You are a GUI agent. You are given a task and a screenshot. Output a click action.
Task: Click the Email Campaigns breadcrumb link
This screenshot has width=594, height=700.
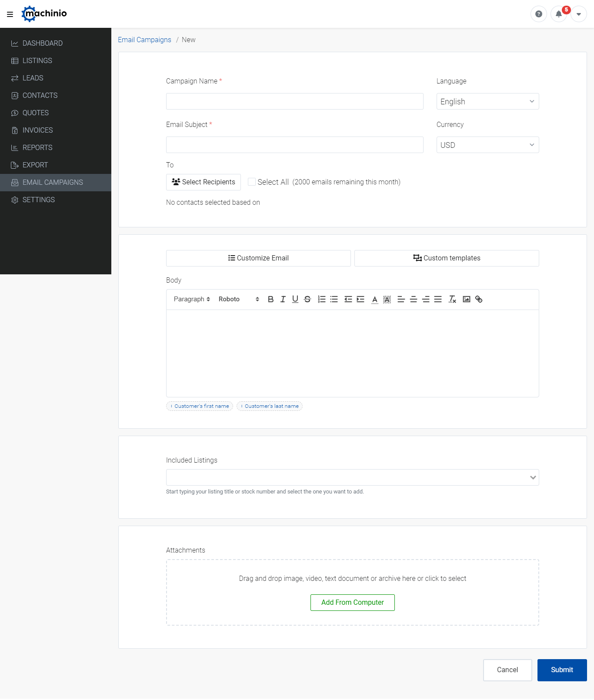(x=144, y=40)
